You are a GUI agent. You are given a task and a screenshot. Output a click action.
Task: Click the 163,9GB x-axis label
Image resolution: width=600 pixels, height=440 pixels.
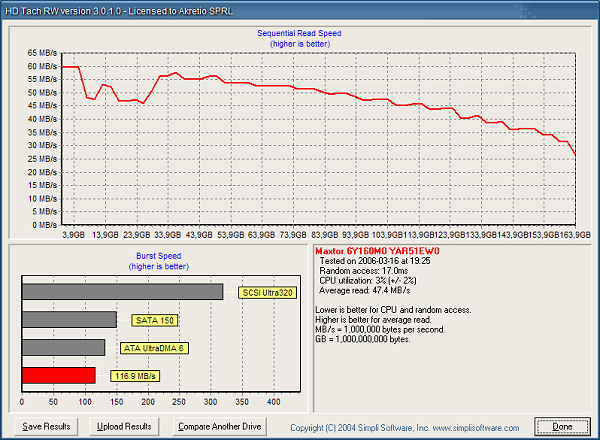pos(574,234)
